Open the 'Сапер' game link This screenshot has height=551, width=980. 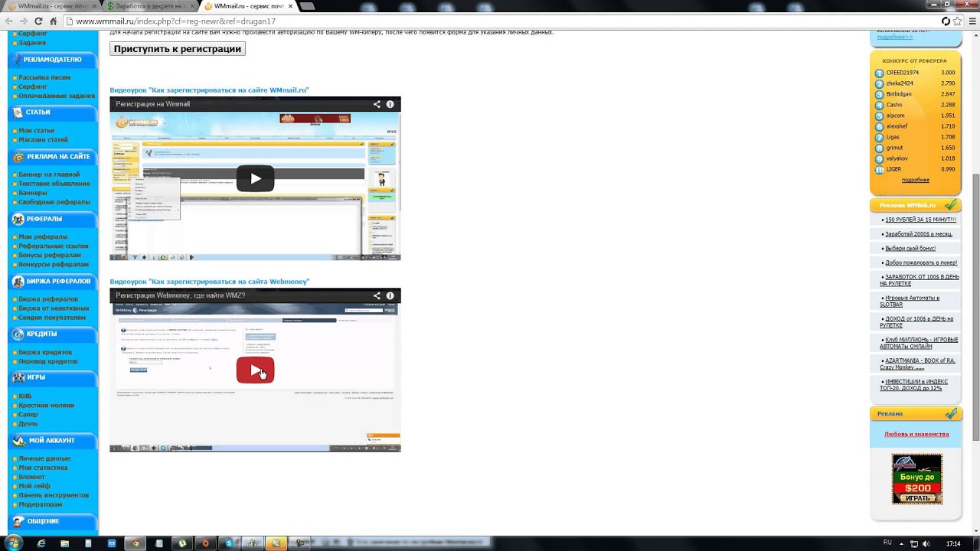tap(28, 415)
